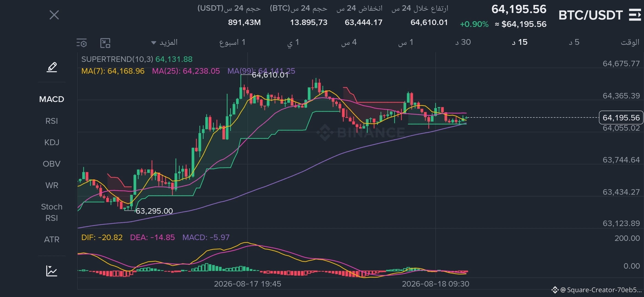This screenshot has height=297, width=644.
Task: Switch to the 30 د timeframe
Action: point(463,42)
